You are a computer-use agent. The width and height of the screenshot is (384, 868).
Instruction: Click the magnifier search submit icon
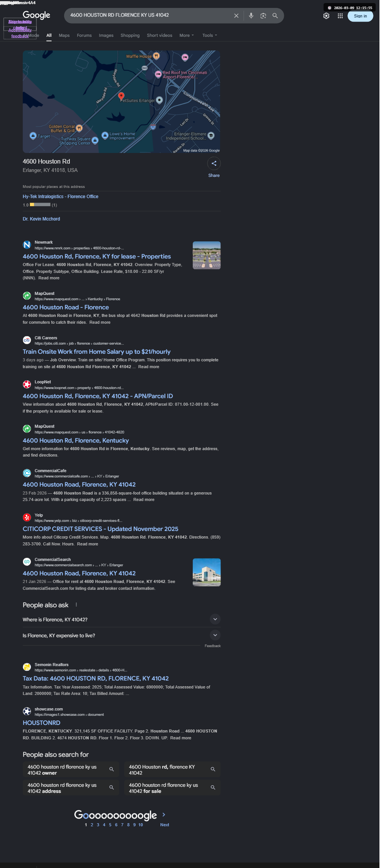point(275,16)
